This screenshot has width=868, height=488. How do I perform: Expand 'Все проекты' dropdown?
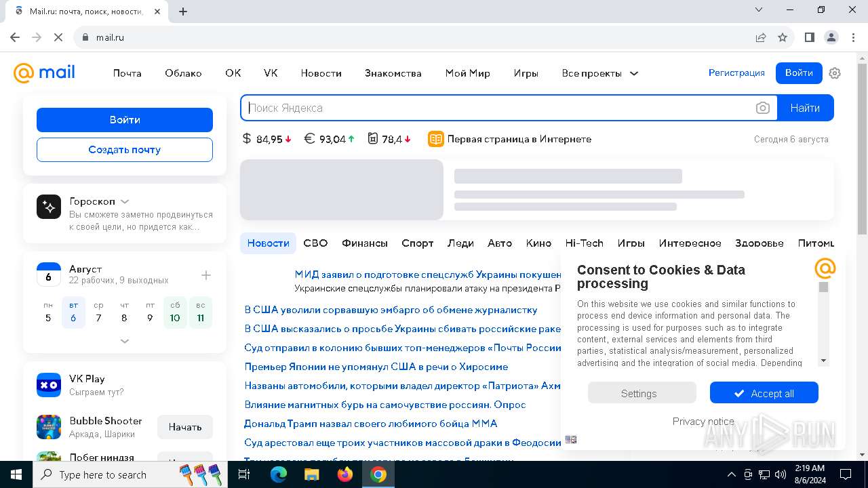point(600,73)
